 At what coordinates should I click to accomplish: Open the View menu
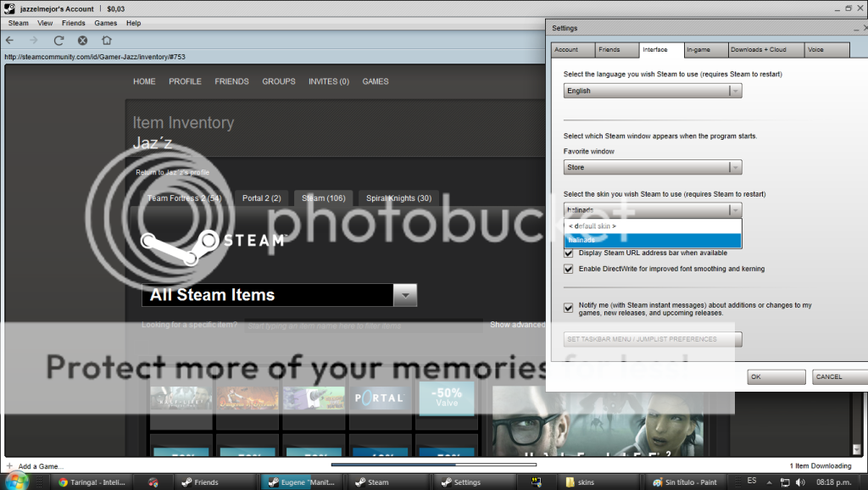tap(45, 23)
